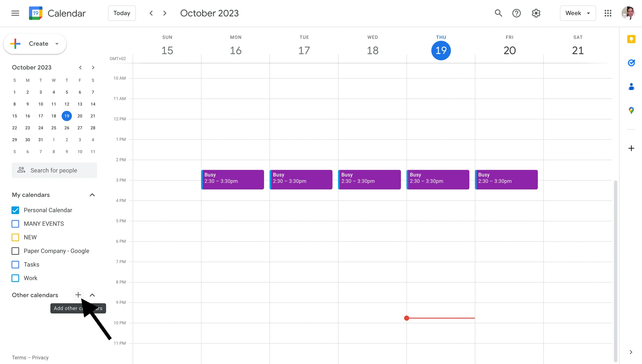Screen dimensions: 642x364
Task: Click the Search icon in top bar
Action: (499, 13)
